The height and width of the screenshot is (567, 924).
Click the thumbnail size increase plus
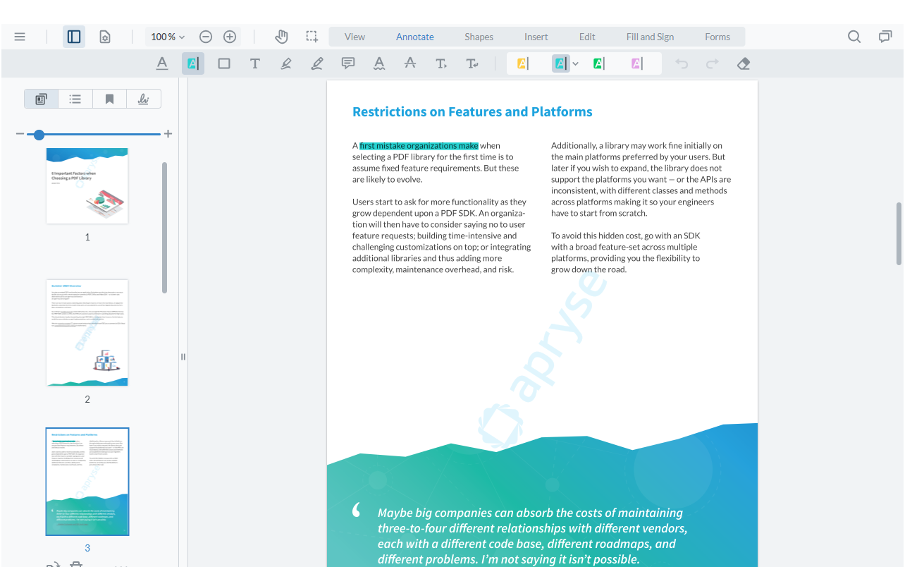coord(168,134)
